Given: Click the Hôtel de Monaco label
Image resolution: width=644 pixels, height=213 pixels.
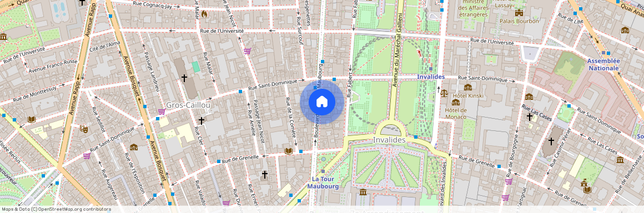Looking at the screenshot, I should [x=455, y=113].
